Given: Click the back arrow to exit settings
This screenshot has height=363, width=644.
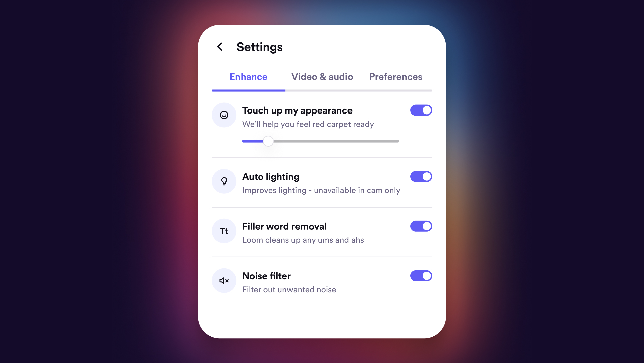Looking at the screenshot, I should (x=220, y=47).
